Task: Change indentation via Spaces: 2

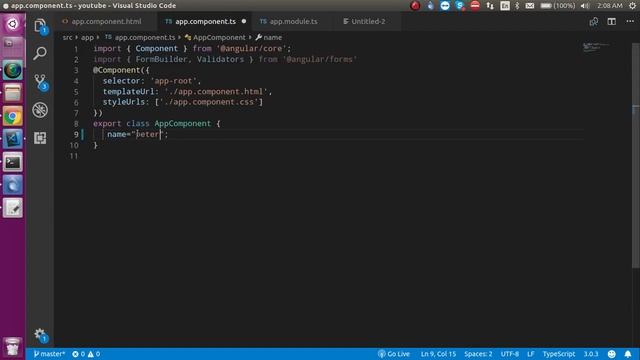Action: (x=478, y=354)
